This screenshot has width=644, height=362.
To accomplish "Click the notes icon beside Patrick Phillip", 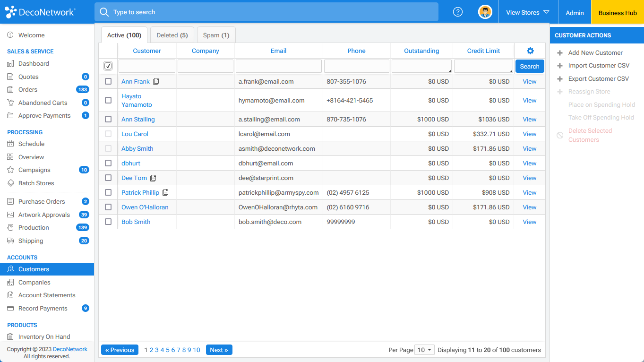I will 165,192.
